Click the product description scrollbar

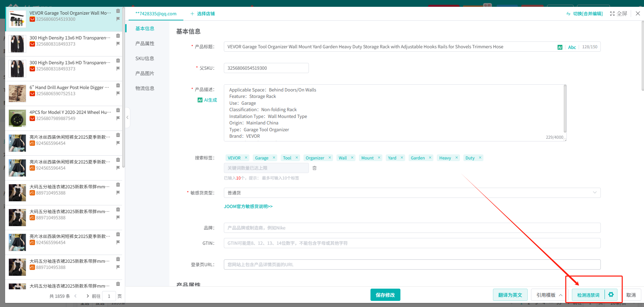point(565,109)
